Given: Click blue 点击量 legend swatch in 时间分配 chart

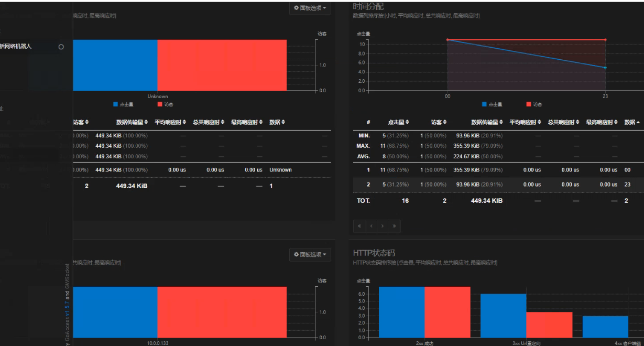Looking at the screenshot, I should tap(484, 104).
